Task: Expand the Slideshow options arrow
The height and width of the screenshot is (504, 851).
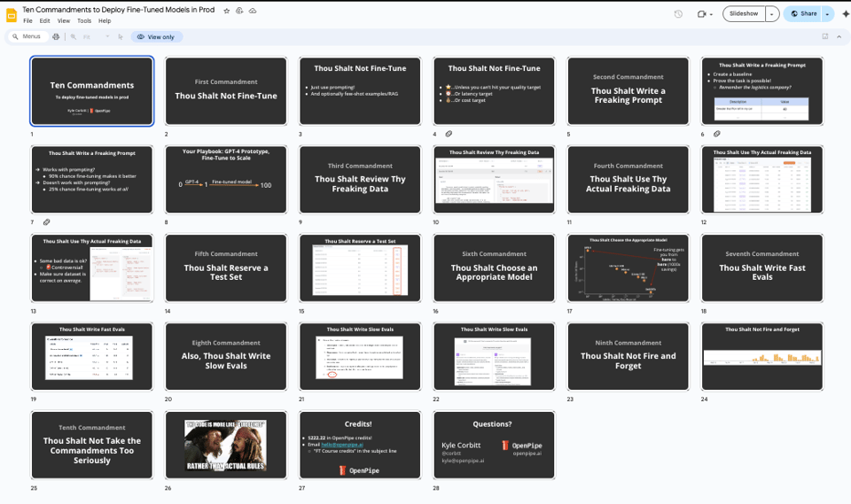Action: (772, 14)
